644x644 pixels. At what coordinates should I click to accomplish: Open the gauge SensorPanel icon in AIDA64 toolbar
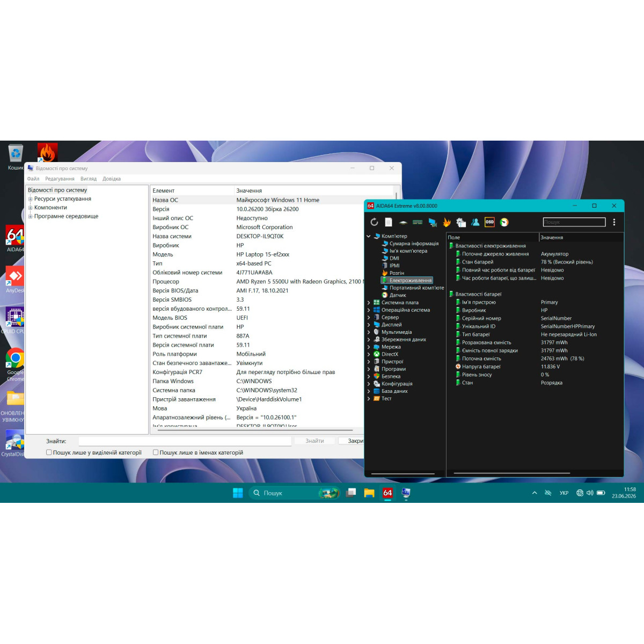coord(504,222)
